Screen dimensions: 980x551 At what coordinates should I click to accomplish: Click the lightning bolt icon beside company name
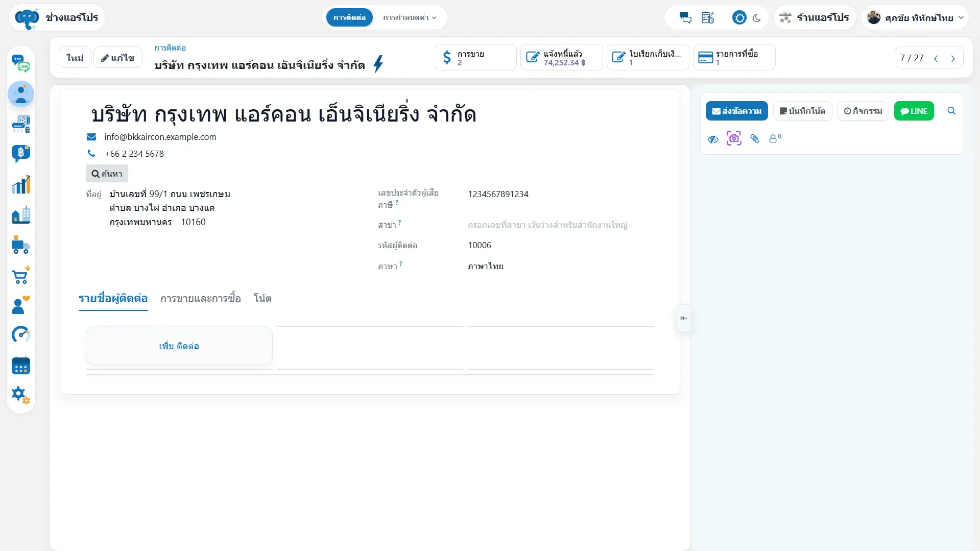[378, 64]
